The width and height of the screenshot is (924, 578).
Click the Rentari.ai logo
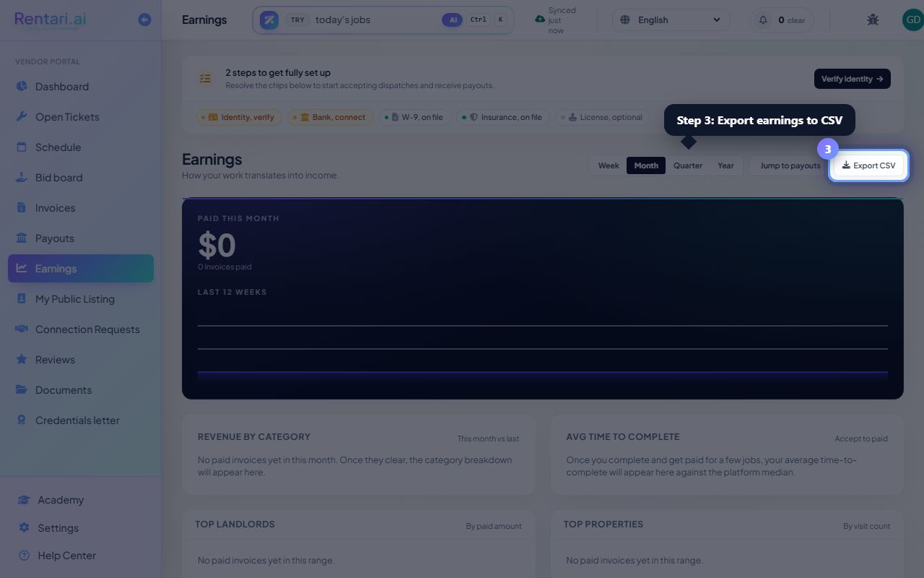point(51,19)
